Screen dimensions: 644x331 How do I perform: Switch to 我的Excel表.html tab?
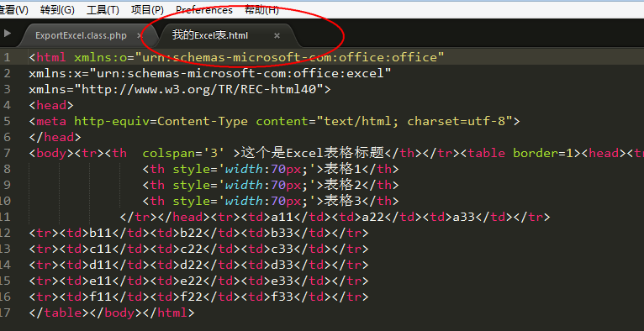tap(210, 35)
